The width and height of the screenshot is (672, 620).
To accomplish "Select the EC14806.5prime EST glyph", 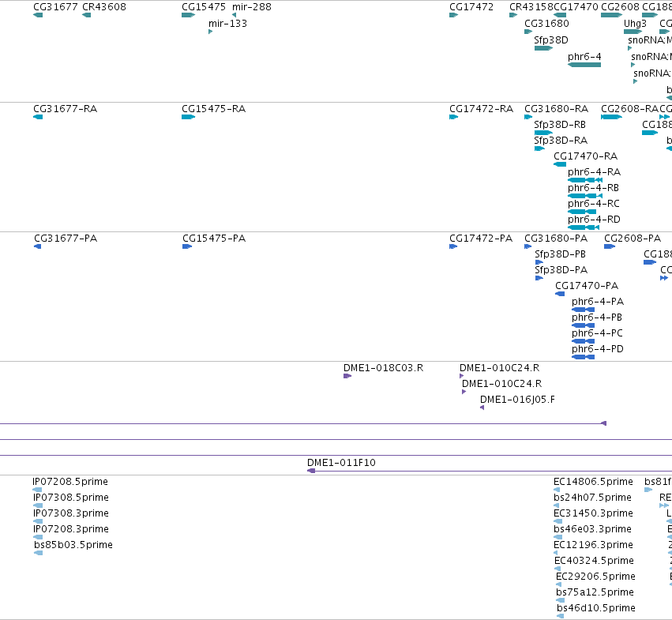I will (557, 490).
